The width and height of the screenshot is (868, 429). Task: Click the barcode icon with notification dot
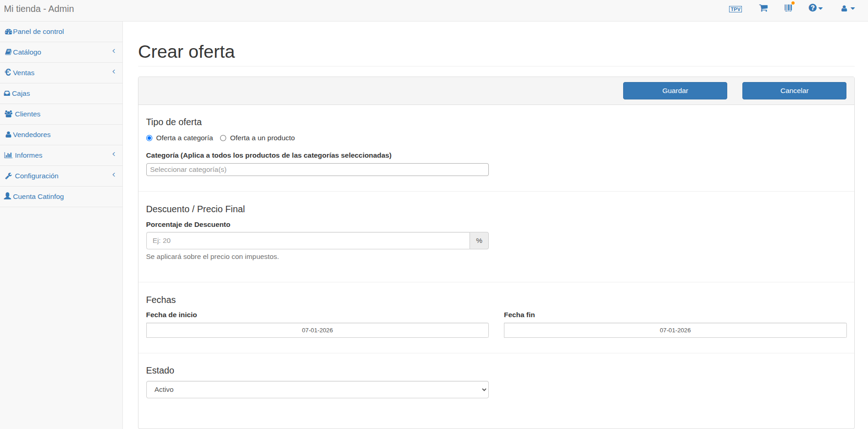tap(788, 8)
